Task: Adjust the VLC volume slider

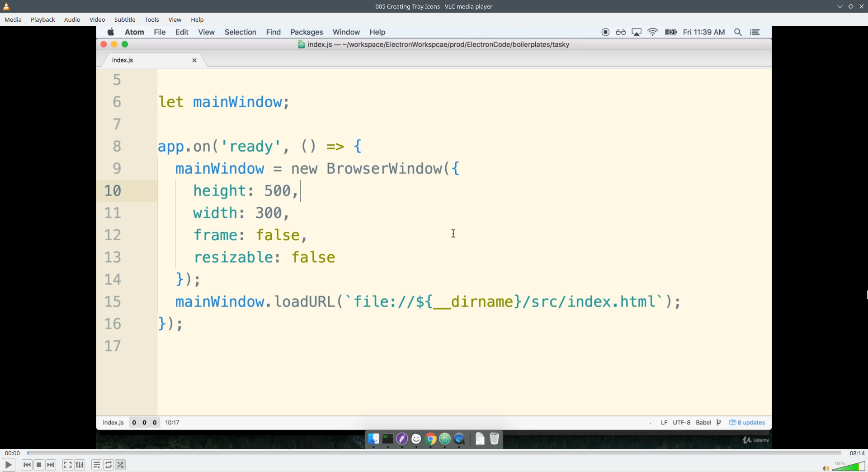Action: coord(849,466)
